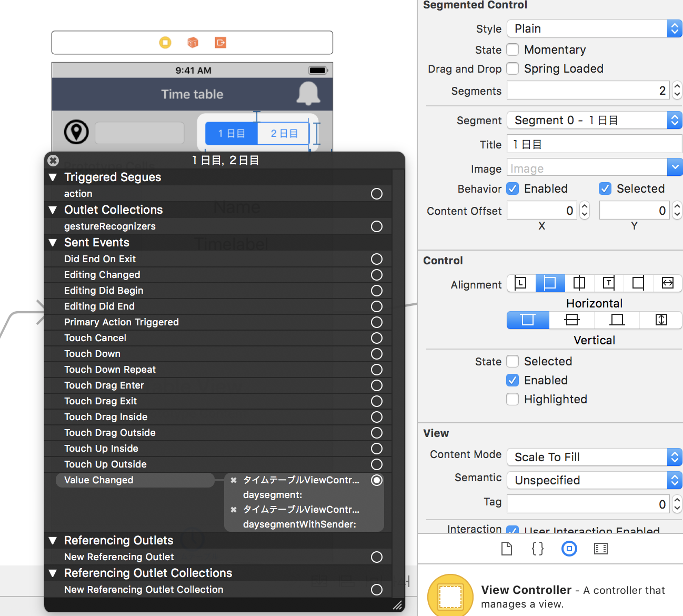Switch to the Size inspector

[600, 549]
